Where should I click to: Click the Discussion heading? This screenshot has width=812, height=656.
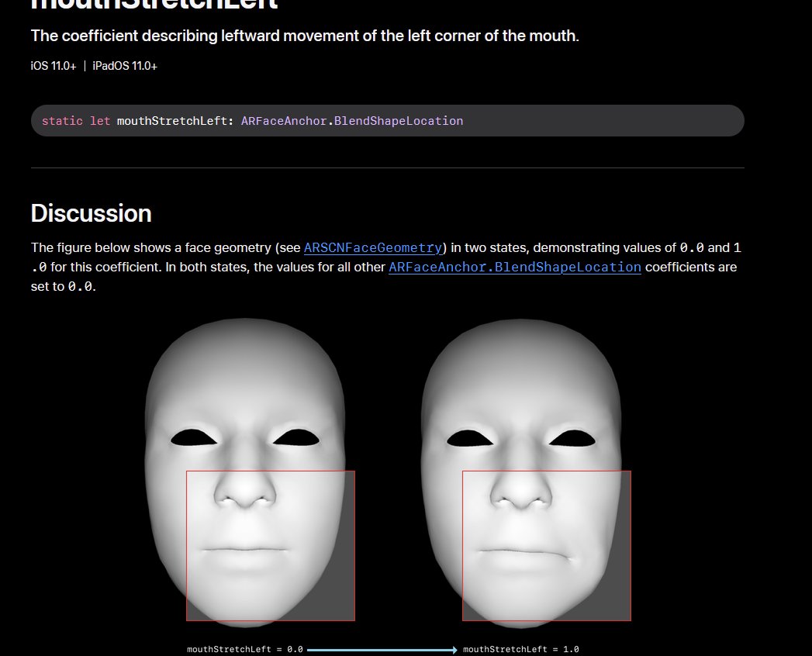click(92, 213)
